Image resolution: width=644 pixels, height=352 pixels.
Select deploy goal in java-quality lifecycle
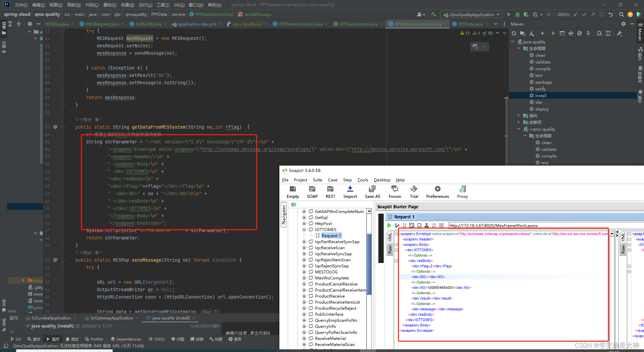[x=542, y=109]
